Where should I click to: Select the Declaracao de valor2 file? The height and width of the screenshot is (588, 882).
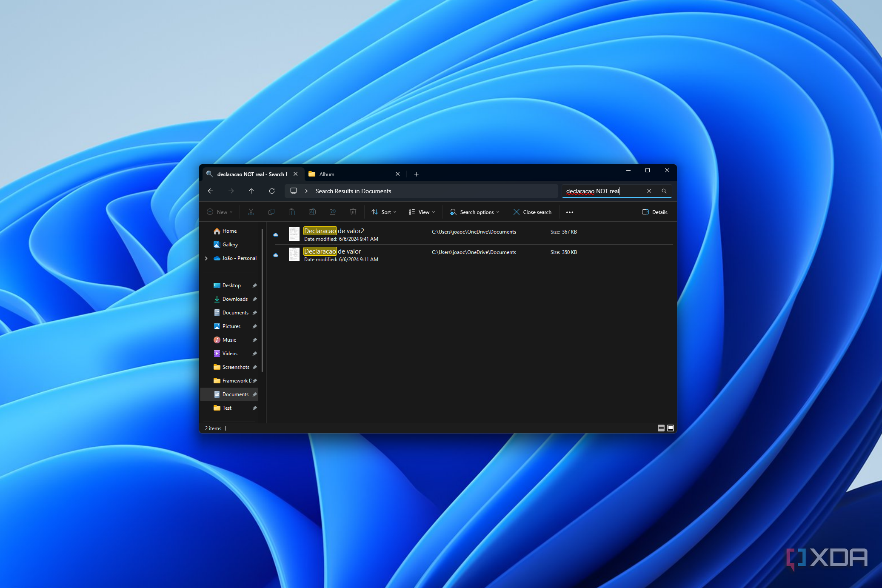tap(474, 234)
